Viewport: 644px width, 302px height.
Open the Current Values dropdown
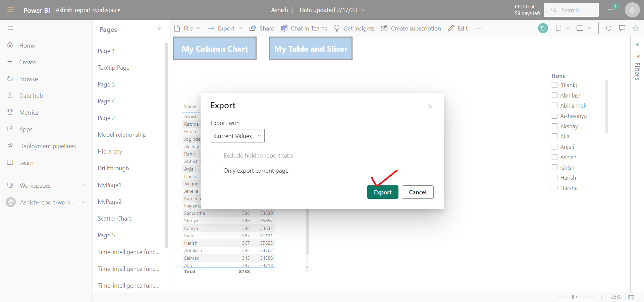(237, 136)
